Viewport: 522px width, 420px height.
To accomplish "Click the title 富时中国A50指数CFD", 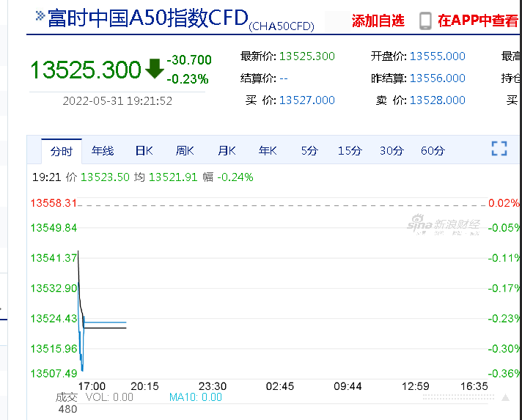I will click(x=148, y=18).
